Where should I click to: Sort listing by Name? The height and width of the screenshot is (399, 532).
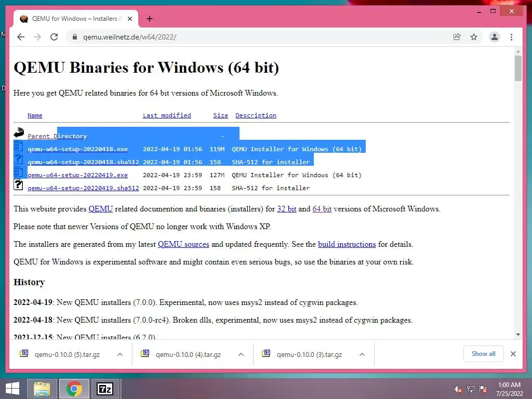[35, 115]
